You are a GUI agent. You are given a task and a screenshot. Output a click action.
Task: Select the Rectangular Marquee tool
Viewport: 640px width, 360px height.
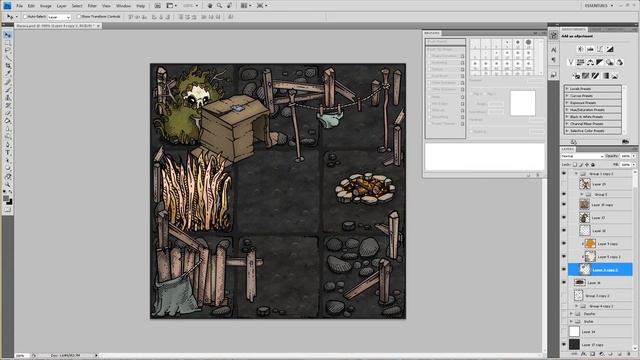click(7, 42)
